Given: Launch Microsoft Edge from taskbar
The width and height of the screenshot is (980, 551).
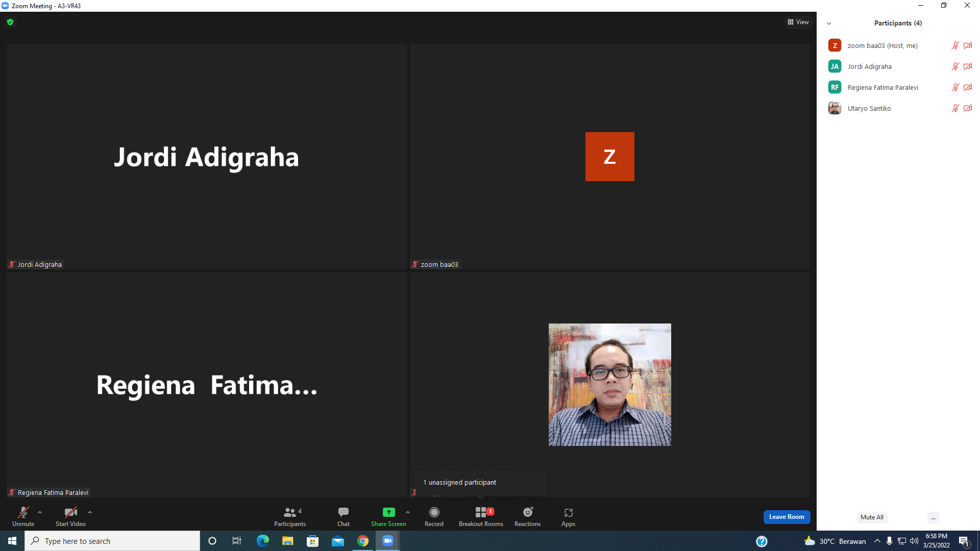Looking at the screenshot, I should tap(262, 541).
